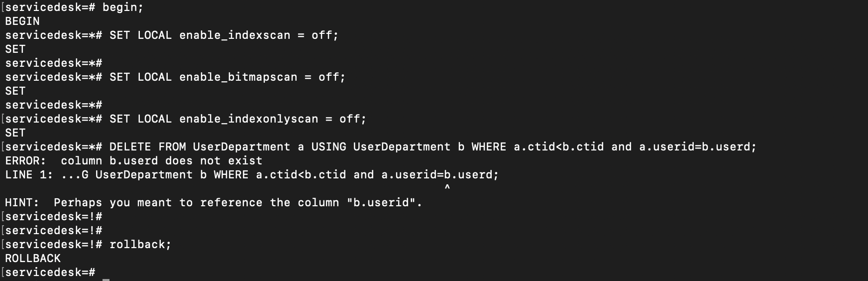Click the USING keyword in the DELETE statement
This screenshot has width=868, height=281.
328,147
